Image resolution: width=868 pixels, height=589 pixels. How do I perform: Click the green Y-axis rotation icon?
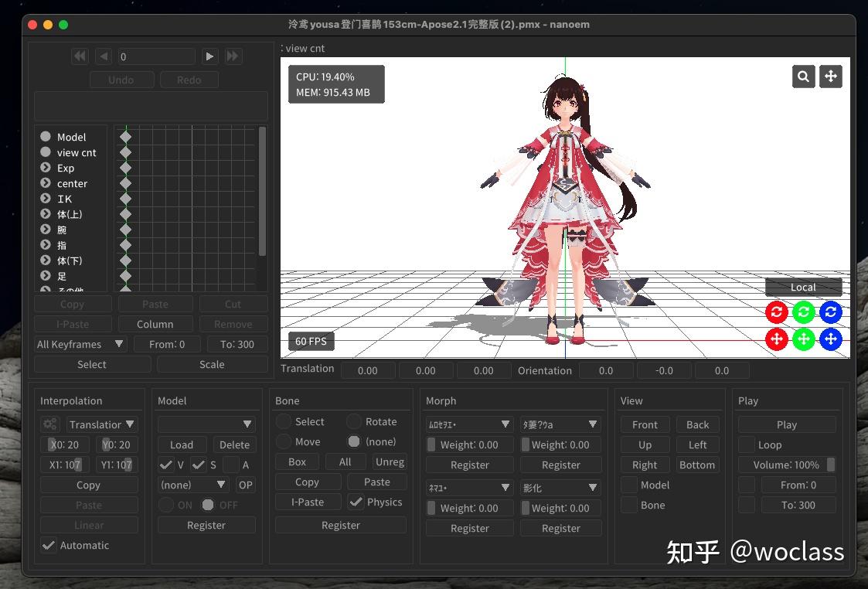tap(804, 312)
